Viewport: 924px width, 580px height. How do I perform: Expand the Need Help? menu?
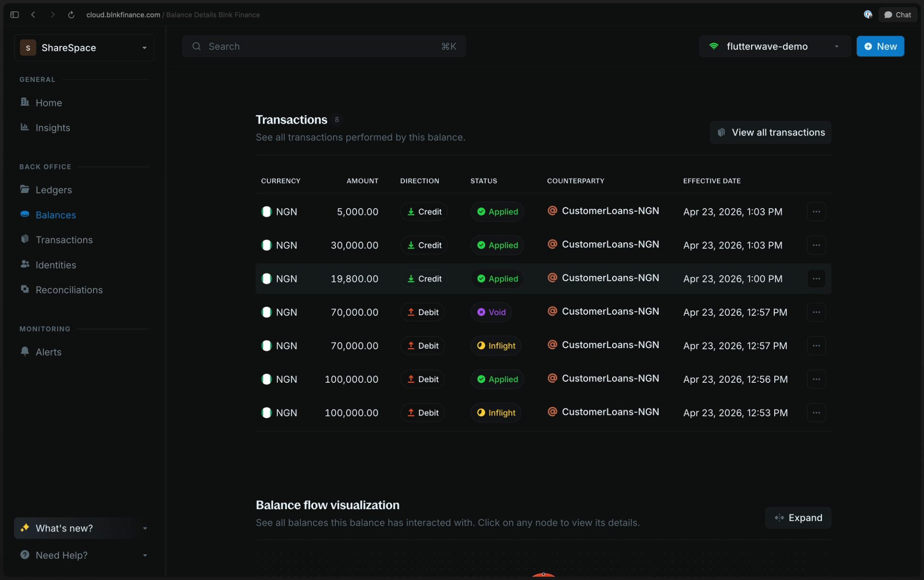click(84, 555)
